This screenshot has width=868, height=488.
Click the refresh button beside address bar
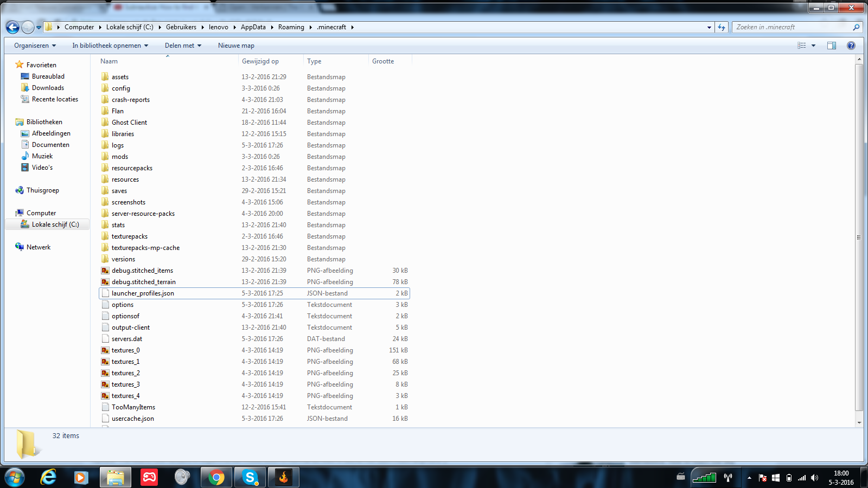click(x=722, y=27)
